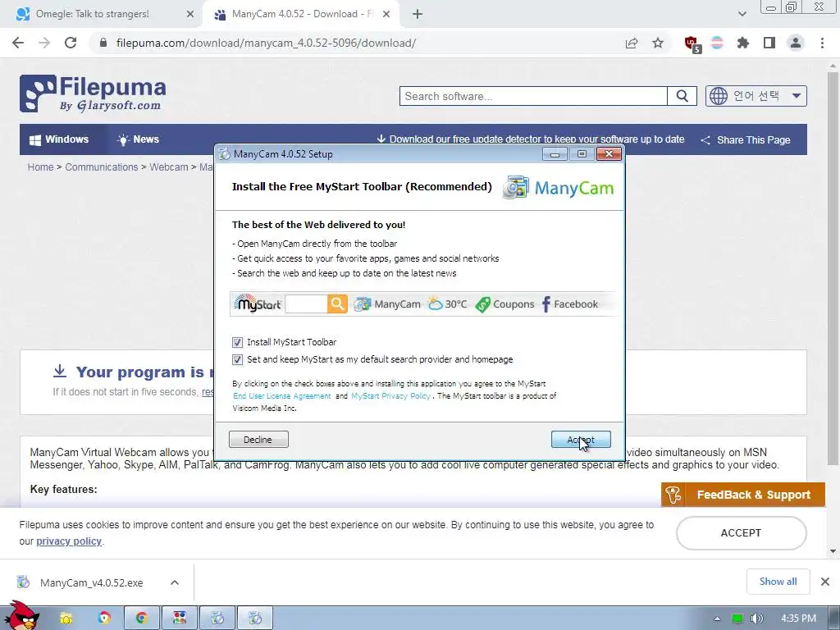This screenshot has height=630, width=840.
Task: Click the ManyCam icon in MyStart toolbar
Action: pyautogui.click(x=362, y=304)
